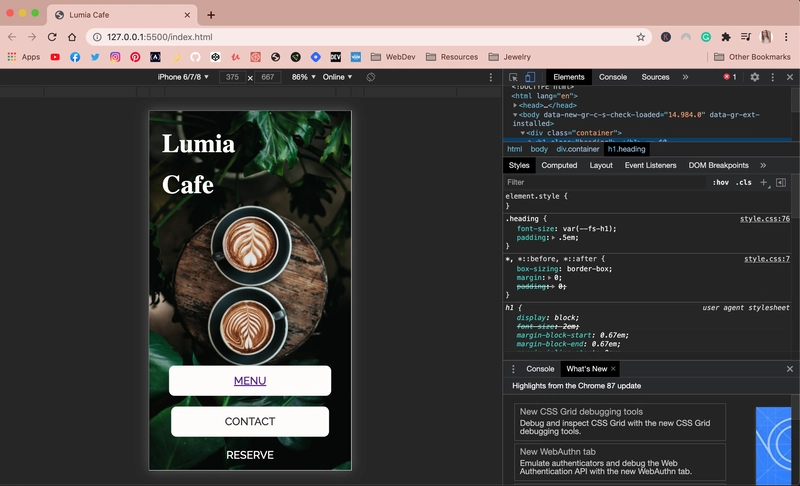Screen dimensions: 800x486
Task: Switch to the Sources panel tab
Action: (655, 77)
